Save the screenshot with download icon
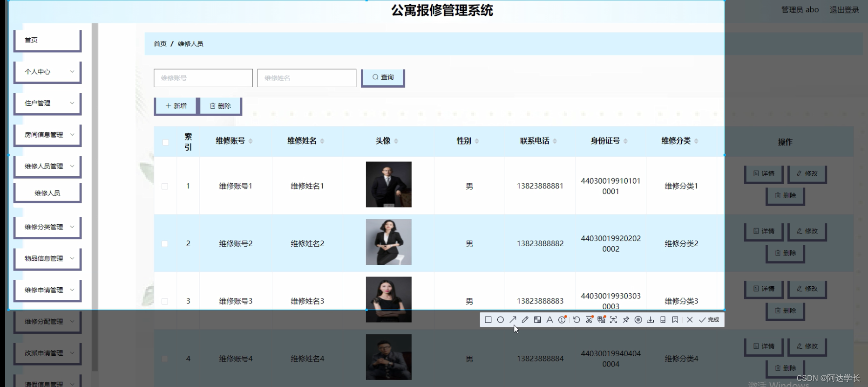868x387 pixels. coord(651,320)
